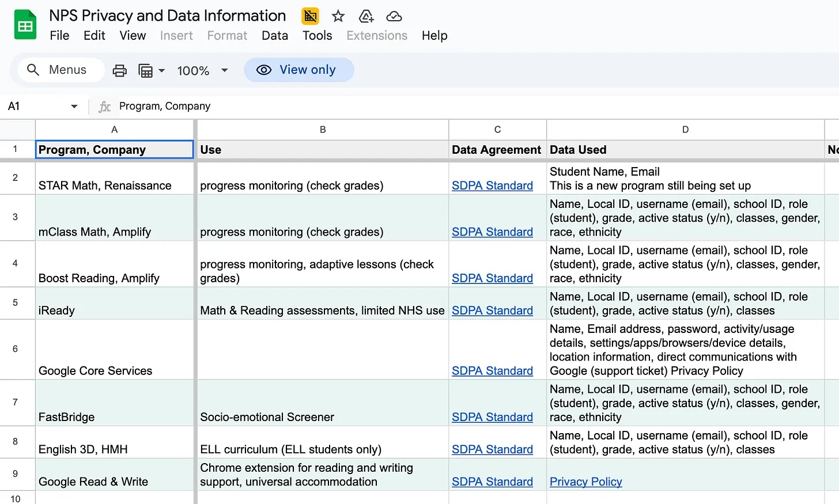839x504 pixels.
Task: Select the Math & Reading assessments cell
Action: point(323,304)
